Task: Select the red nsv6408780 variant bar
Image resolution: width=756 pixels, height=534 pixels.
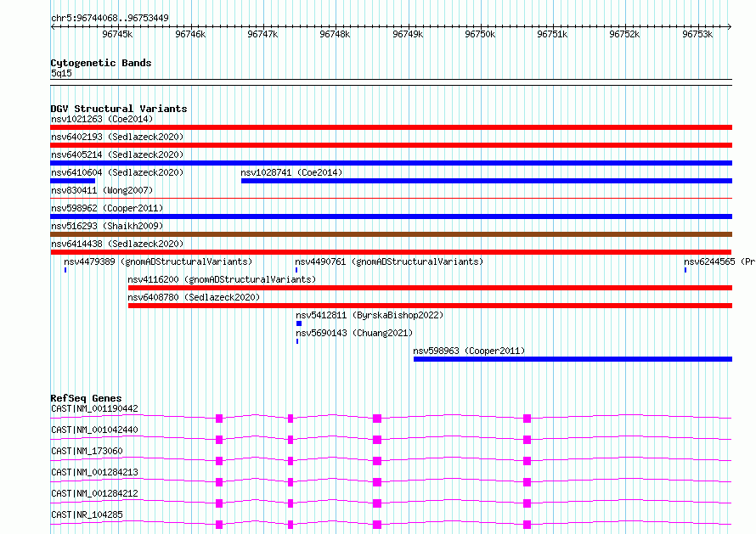Action: coord(430,306)
